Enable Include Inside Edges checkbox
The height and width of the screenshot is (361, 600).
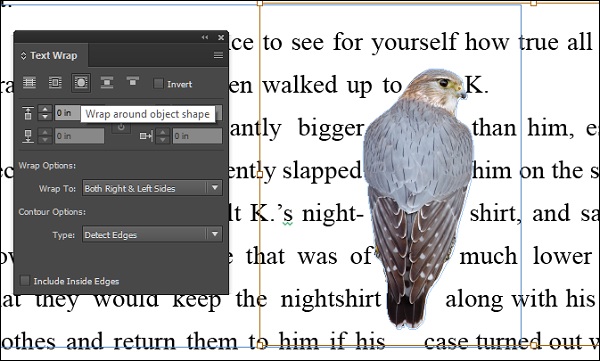click(25, 281)
